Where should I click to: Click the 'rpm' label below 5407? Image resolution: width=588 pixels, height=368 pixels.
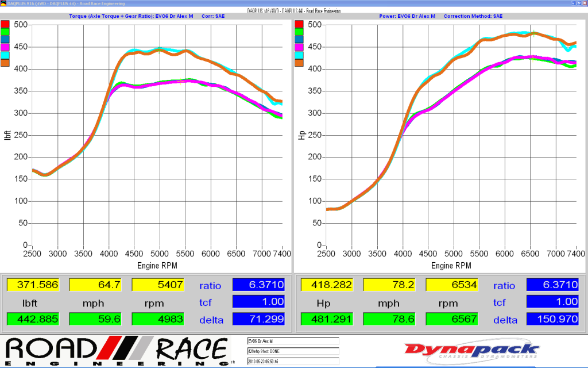(154, 304)
